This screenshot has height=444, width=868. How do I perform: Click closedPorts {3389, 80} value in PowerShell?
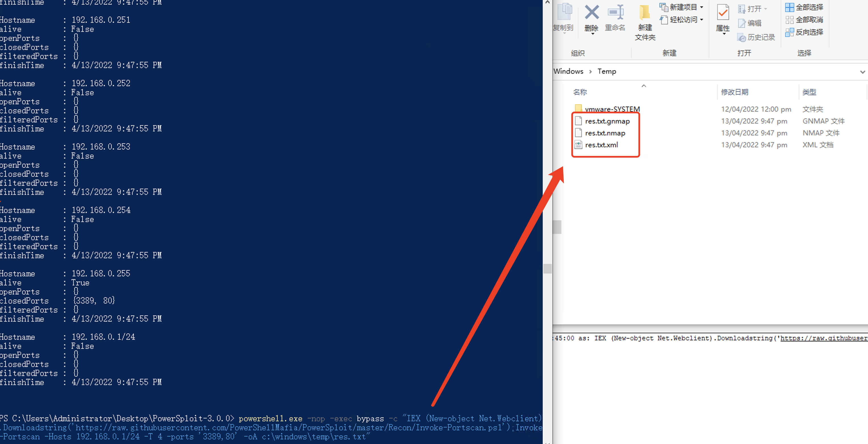94,300
